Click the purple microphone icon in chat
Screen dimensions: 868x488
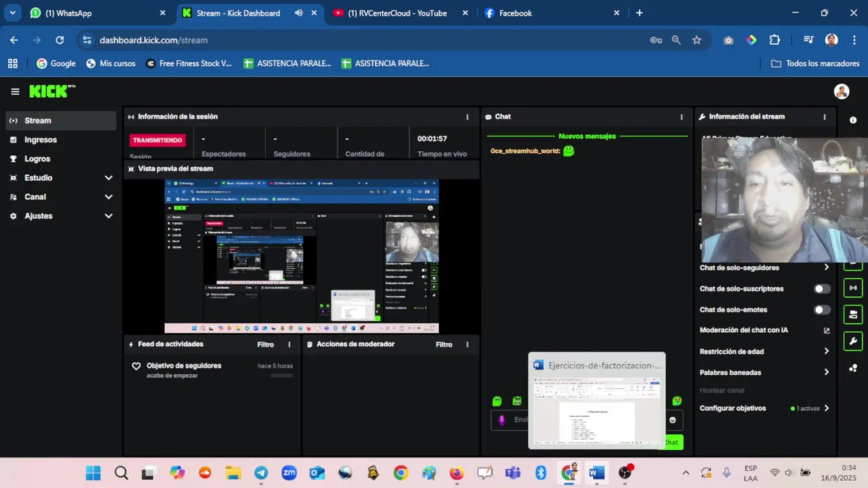(502, 420)
